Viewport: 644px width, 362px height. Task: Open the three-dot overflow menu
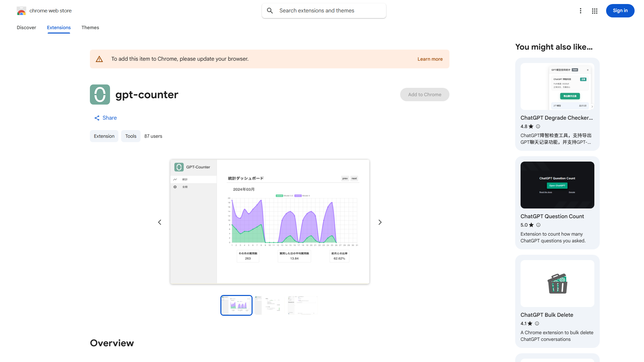(x=581, y=11)
